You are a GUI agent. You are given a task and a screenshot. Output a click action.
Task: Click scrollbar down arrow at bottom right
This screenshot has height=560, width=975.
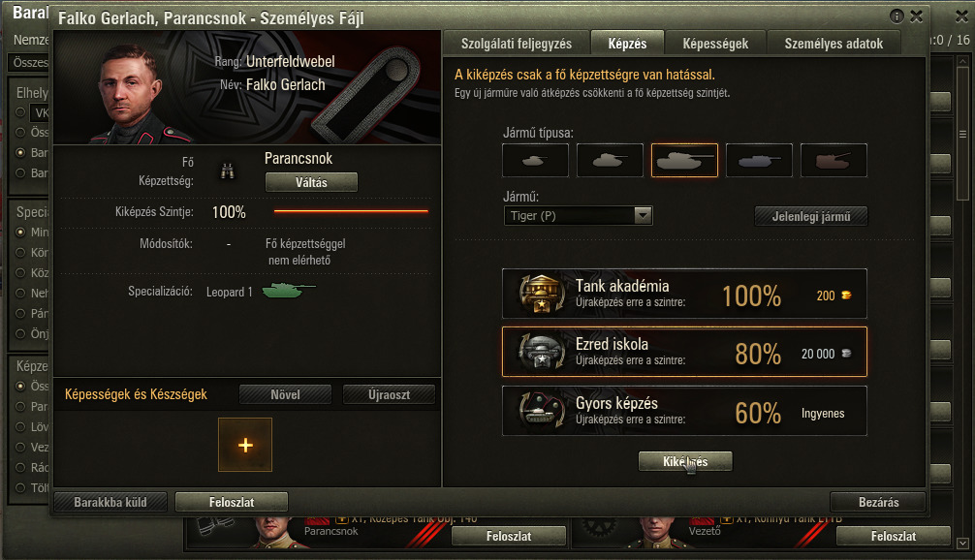(962, 544)
